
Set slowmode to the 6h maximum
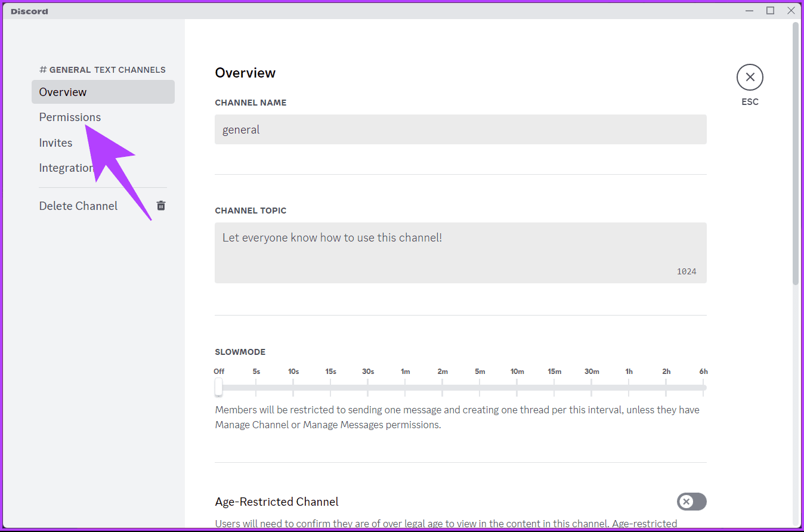click(704, 387)
